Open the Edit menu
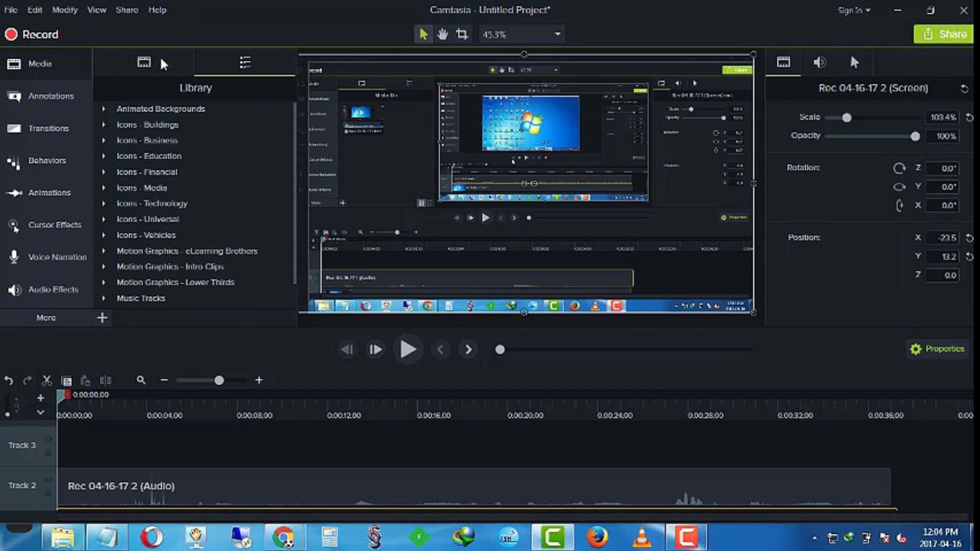Image resolution: width=980 pixels, height=551 pixels. [35, 10]
